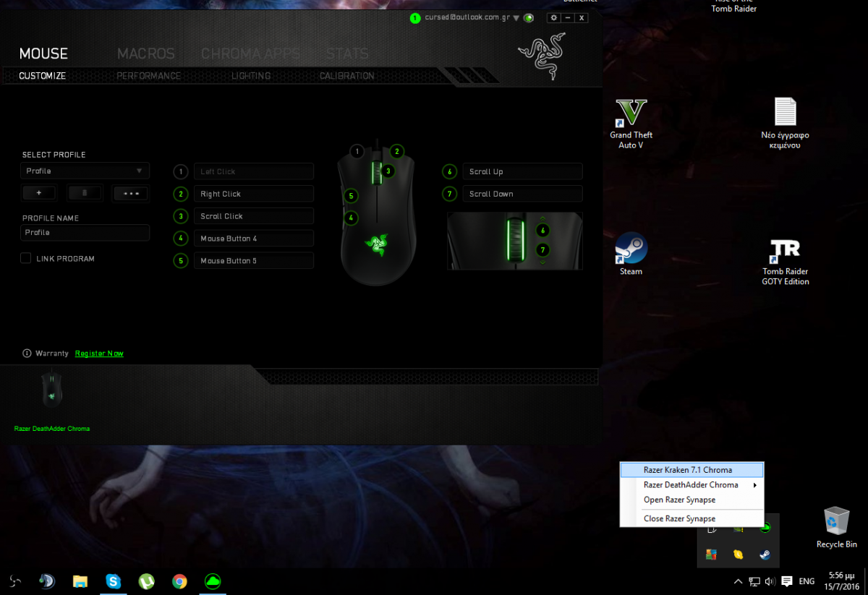This screenshot has height=595, width=868.
Task: Open Scroll Up assignment
Action: 522,171
